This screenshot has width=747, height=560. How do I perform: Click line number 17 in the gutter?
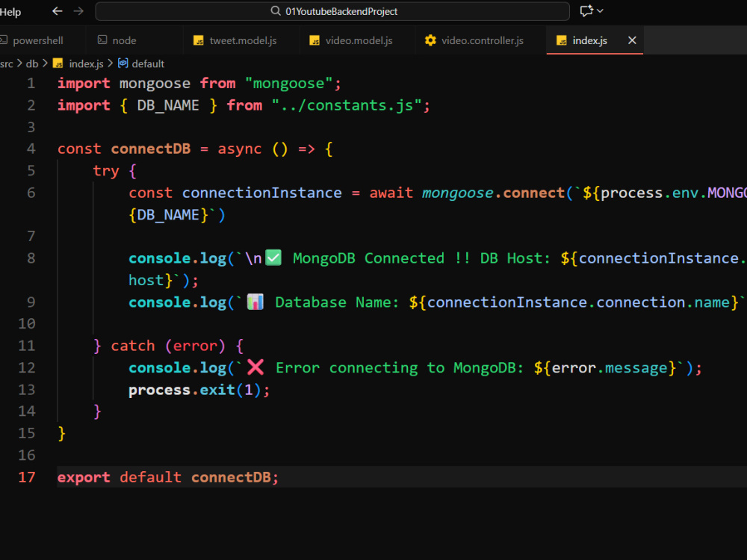point(27,477)
